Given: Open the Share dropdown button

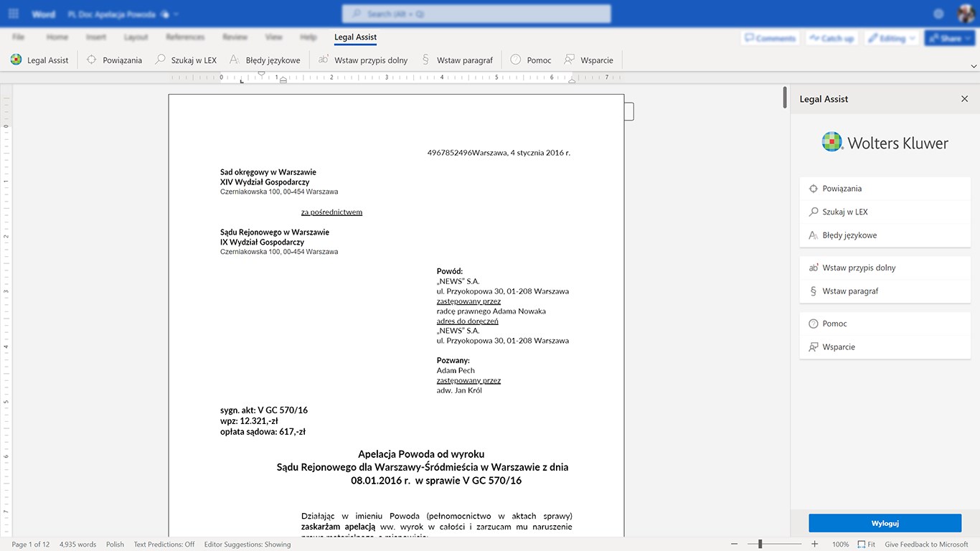Looking at the screenshot, I should 949,38.
